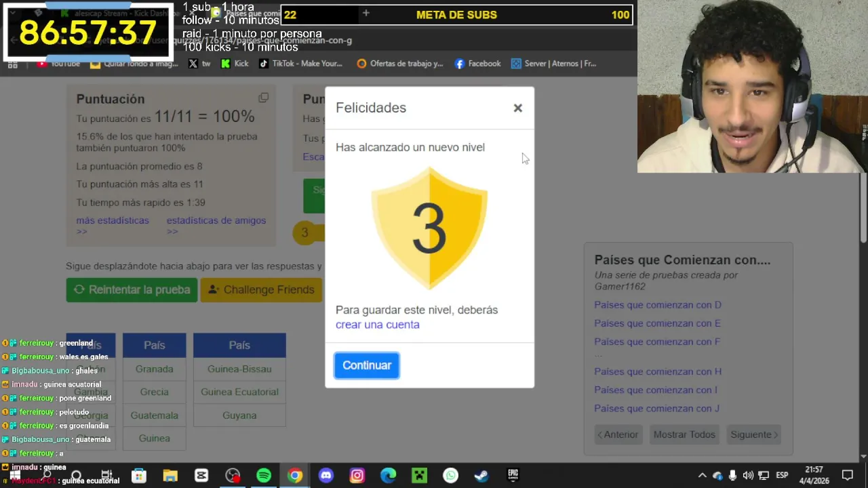Screen dimensions: 868x488
Task: Click the plus sign on META DE SUBS bar
Action: (366, 14)
